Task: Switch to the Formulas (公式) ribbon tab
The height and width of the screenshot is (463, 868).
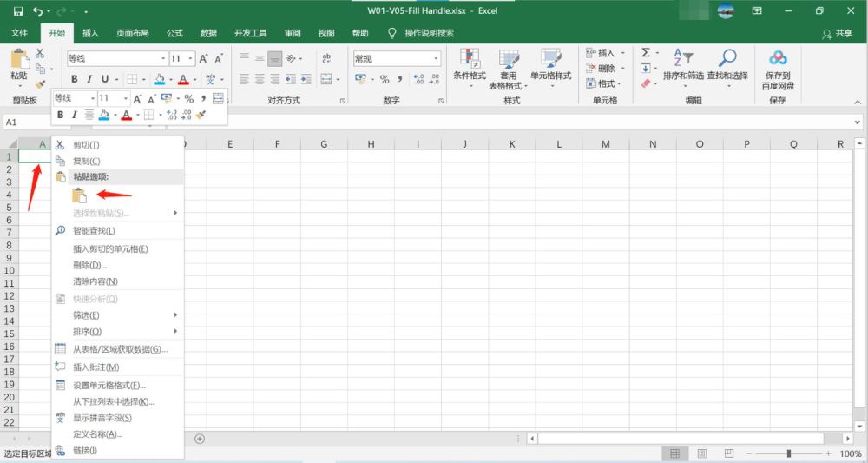Action: [174, 33]
